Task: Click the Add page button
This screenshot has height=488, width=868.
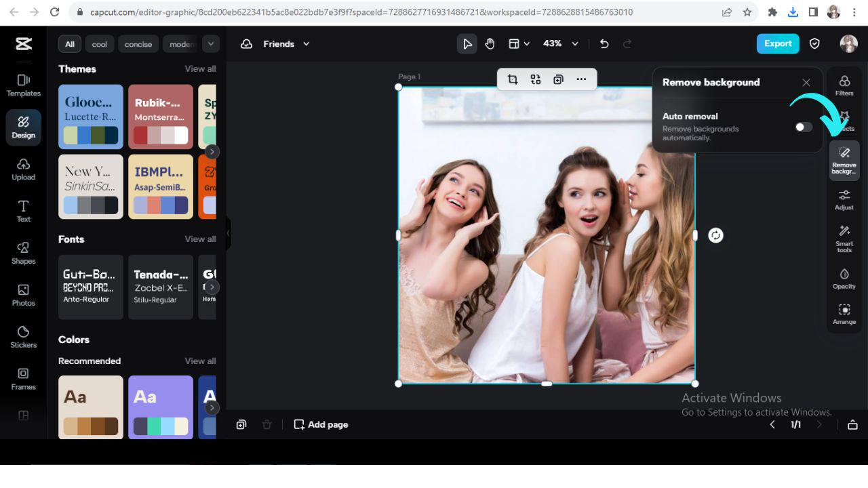Action: pos(321,424)
